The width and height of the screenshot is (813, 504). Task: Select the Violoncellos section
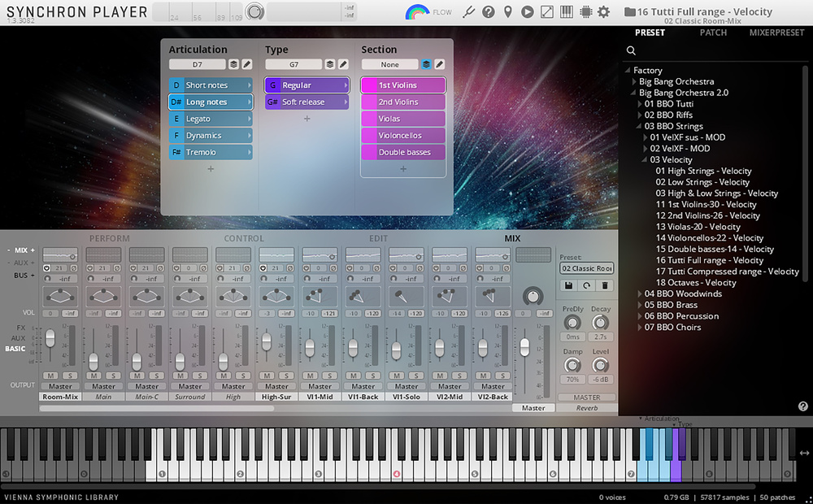[403, 136]
